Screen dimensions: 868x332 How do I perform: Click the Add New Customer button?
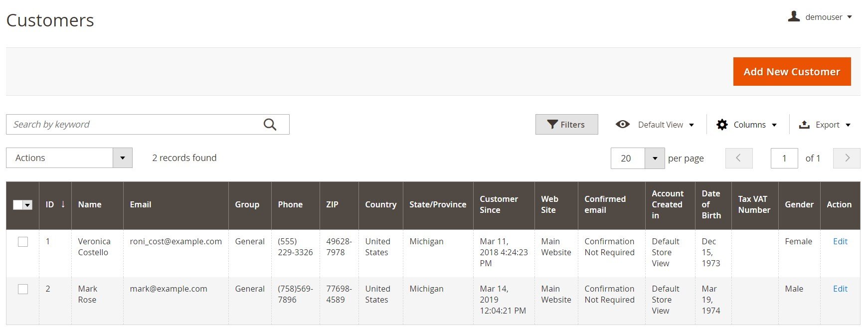792,72
